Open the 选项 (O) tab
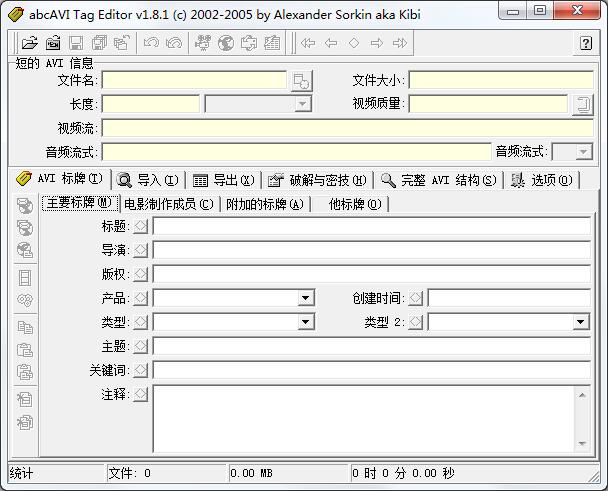 point(542,180)
